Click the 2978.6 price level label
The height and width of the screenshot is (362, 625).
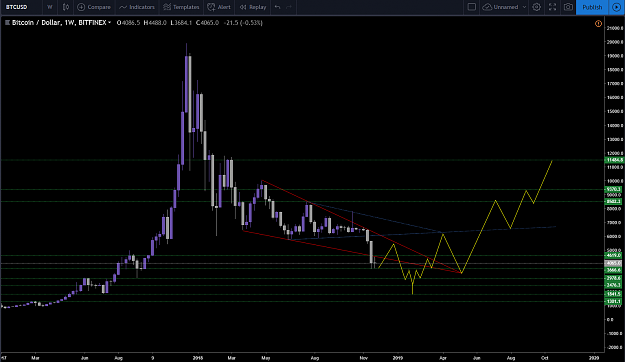pos(614,278)
